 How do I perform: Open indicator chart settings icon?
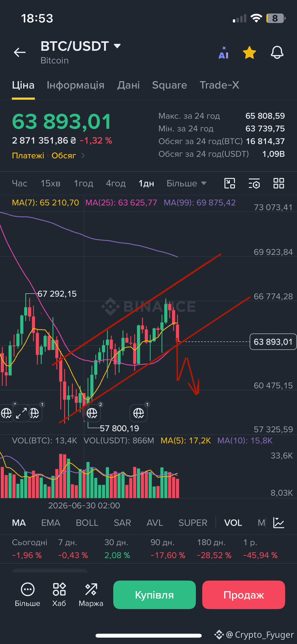point(279,523)
